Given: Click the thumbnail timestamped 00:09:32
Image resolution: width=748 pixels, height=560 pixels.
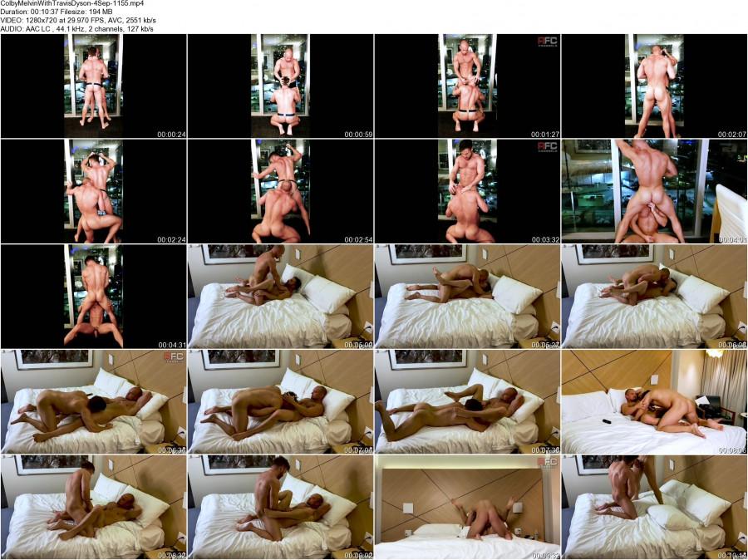Looking at the screenshot, I should point(467,506).
